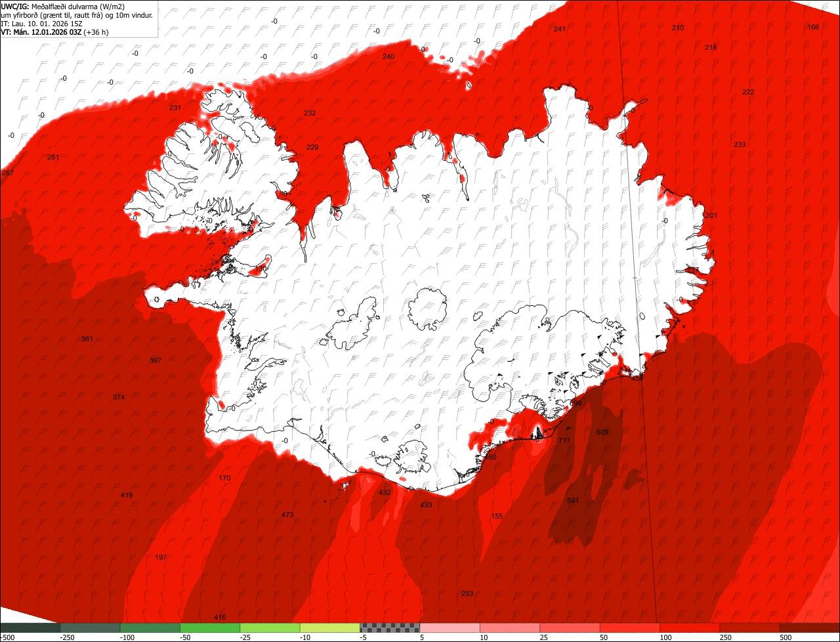The height and width of the screenshot is (642, 840).
Task: Click the flux value 233 on the map
Action: [x=740, y=144]
